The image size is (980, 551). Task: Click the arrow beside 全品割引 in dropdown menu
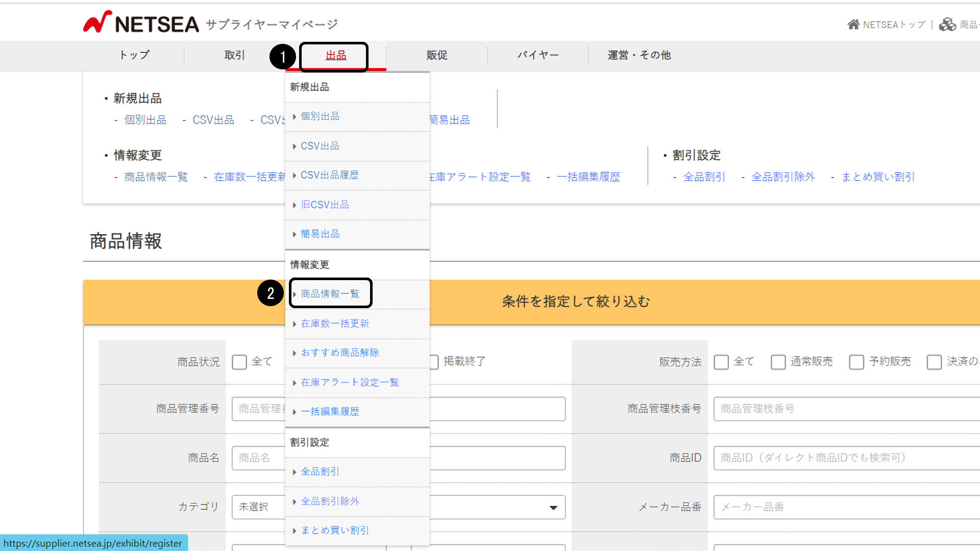(295, 472)
